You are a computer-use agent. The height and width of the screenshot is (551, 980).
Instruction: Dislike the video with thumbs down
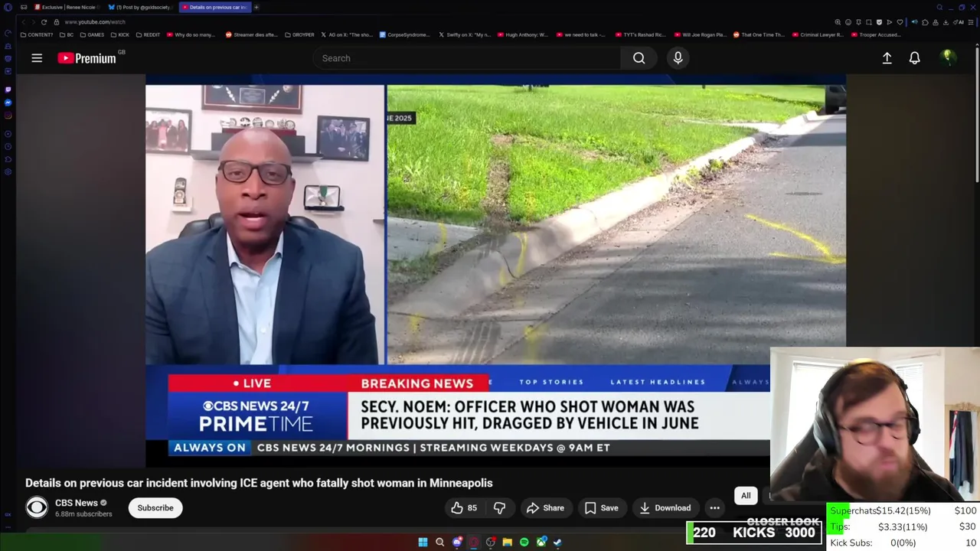[499, 507]
